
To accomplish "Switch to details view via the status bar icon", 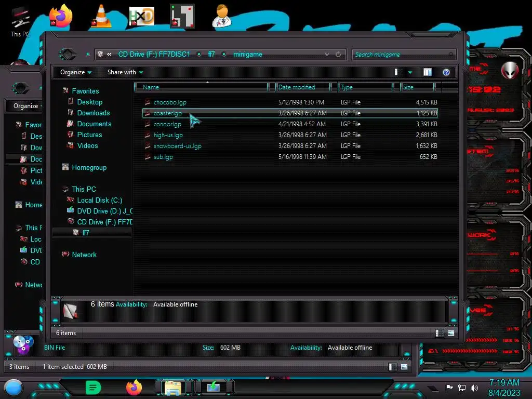I will 439,333.
